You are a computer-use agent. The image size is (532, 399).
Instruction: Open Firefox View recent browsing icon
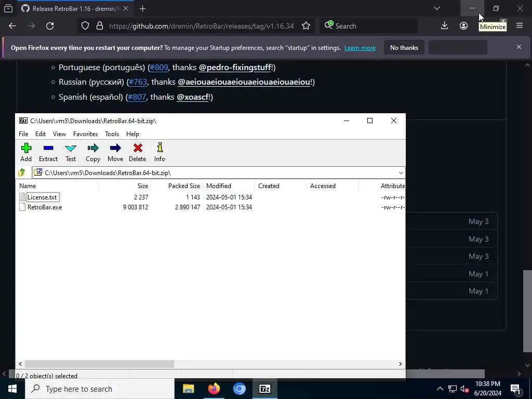8,8
